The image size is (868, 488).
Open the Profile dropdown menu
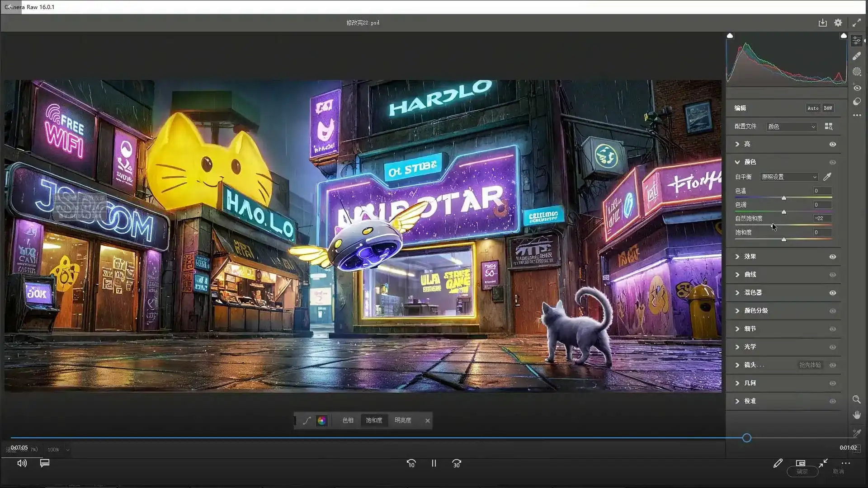tap(791, 127)
